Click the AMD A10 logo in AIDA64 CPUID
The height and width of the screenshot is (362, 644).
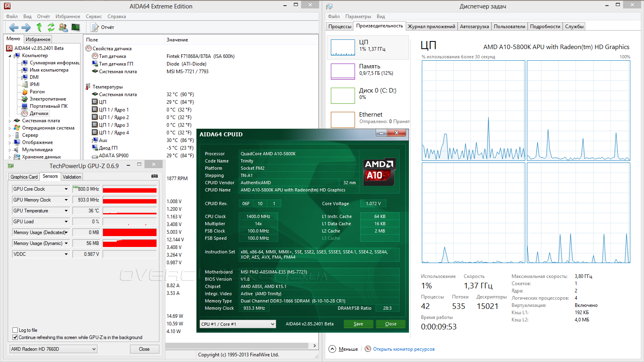tap(379, 171)
